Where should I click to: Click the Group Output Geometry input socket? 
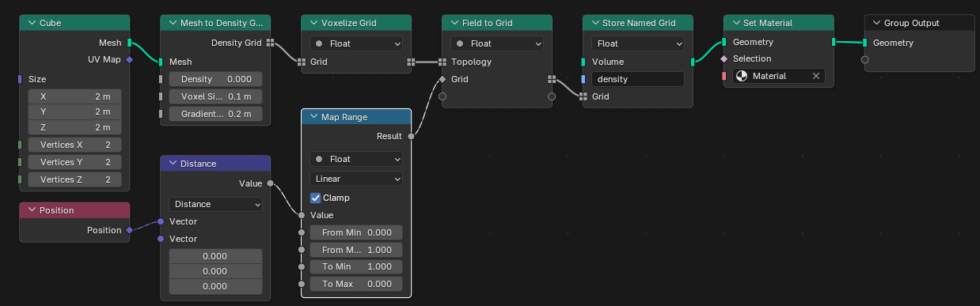[864, 43]
